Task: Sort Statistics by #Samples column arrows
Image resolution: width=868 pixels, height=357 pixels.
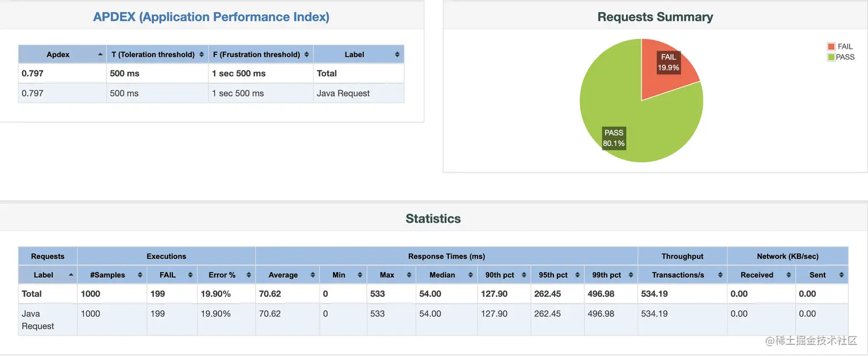Action: coord(140,275)
